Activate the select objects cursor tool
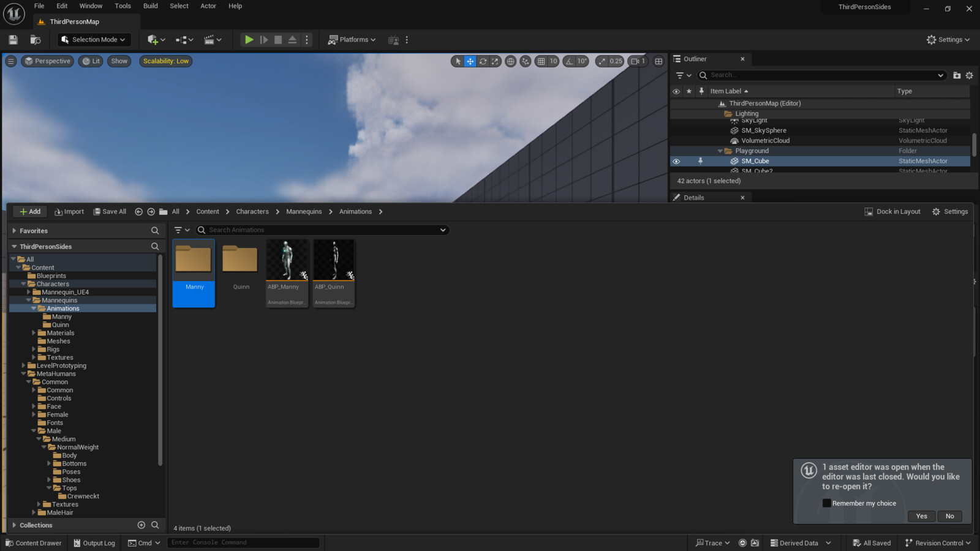Screen dimensions: 980x551 [458, 61]
